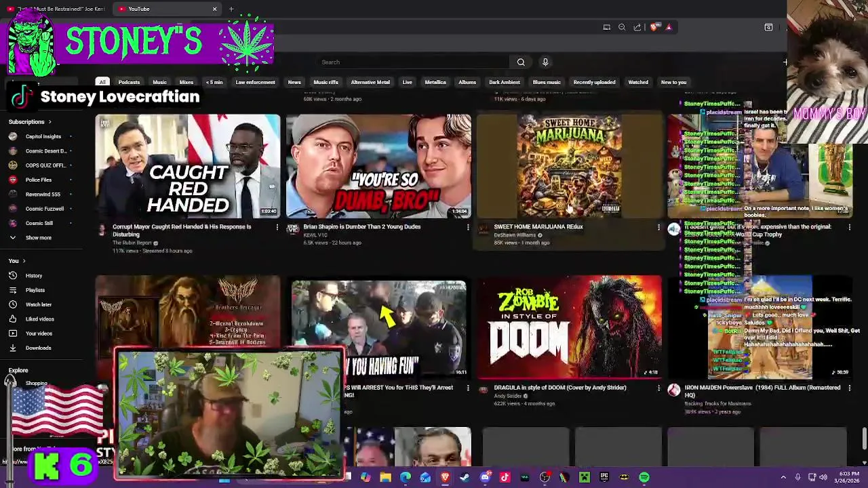Select the Metallica filter chip
Screen dimensions: 868x488
coord(435,82)
